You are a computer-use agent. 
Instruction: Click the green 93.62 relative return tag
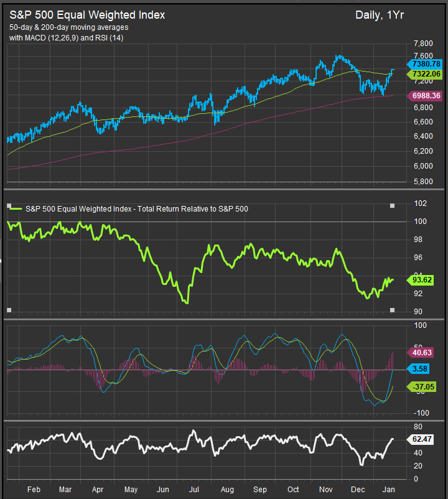[x=421, y=280]
